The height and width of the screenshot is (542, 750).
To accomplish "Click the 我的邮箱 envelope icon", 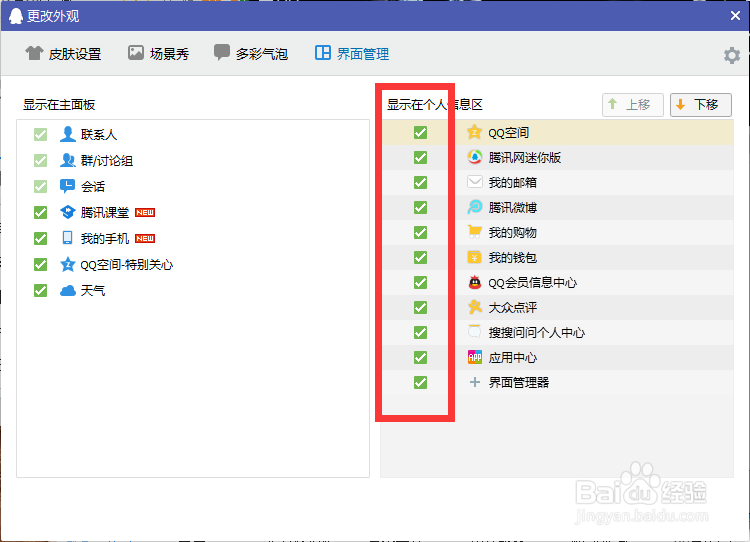I will click(474, 182).
